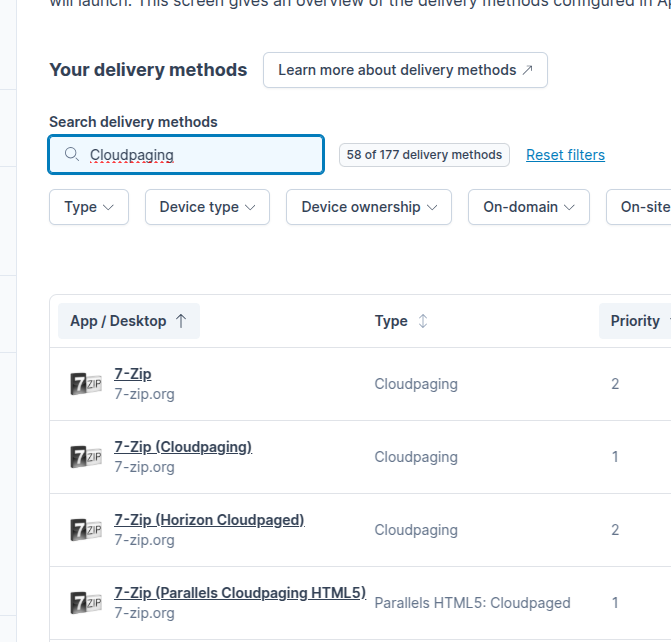Click the Type column sort arrows
This screenshot has width=671, height=642.
[423, 321]
